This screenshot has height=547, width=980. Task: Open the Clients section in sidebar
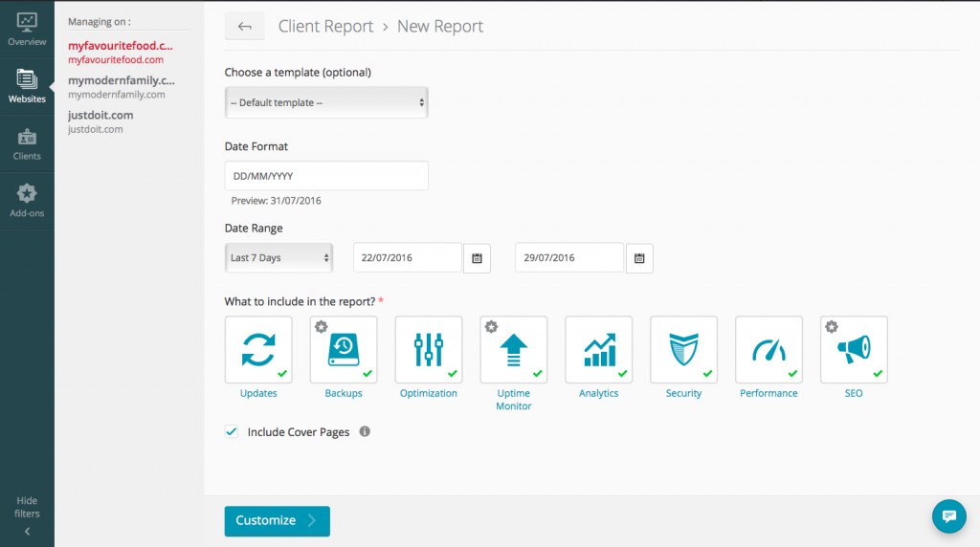coord(27,143)
